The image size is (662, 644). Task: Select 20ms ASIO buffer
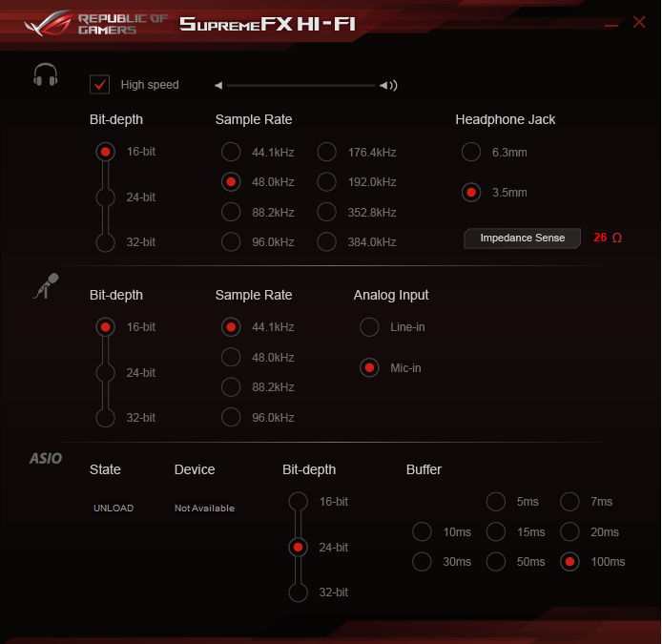pos(570,531)
